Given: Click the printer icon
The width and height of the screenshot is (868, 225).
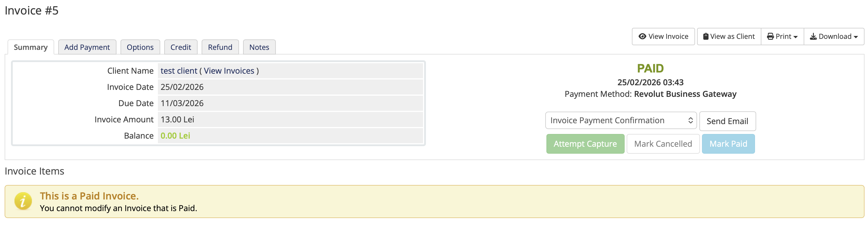Looking at the screenshot, I should pyautogui.click(x=770, y=37).
